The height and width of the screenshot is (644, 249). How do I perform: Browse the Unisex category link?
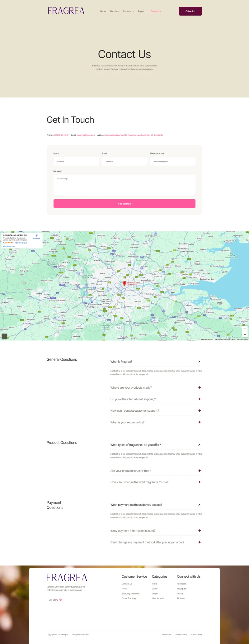pos(155,594)
